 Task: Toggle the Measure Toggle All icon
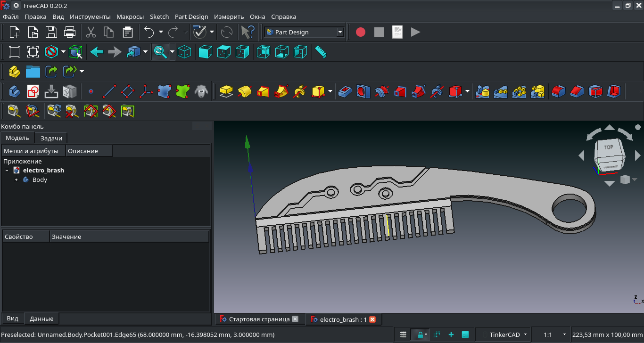coord(91,111)
